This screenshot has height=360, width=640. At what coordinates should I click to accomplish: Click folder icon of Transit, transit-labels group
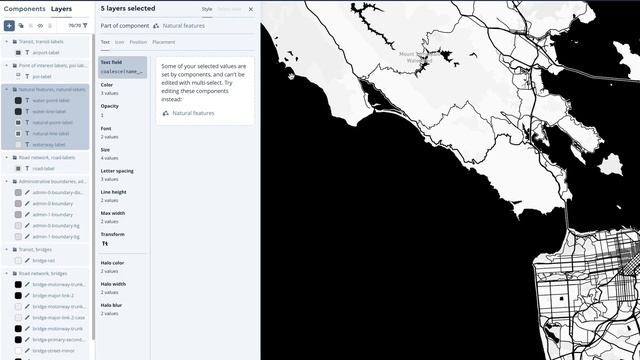coord(15,42)
